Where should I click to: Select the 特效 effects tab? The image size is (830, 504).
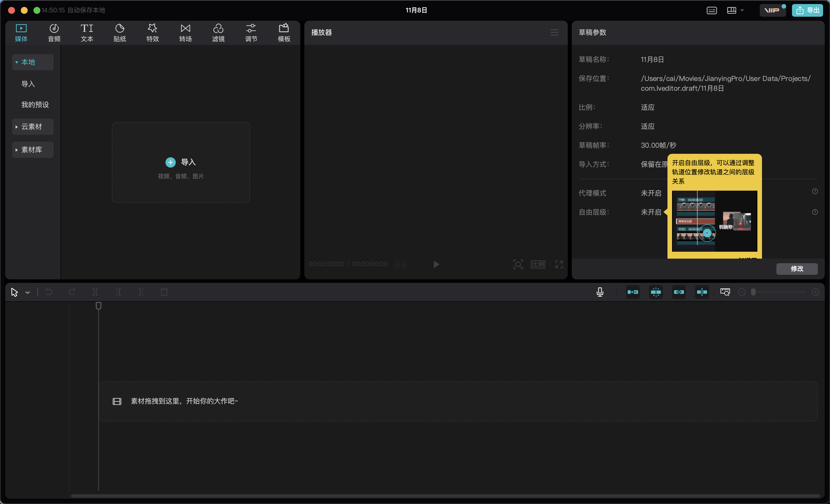point(152,33)
